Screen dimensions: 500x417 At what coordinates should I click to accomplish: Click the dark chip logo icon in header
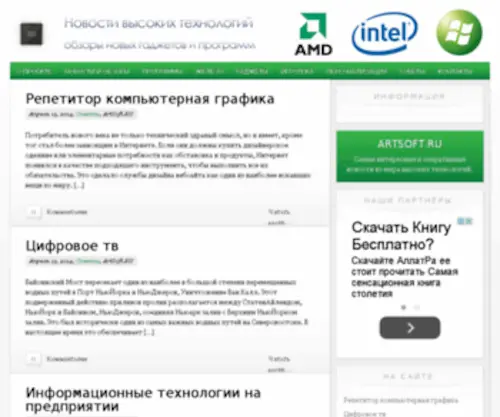[32, 34]
